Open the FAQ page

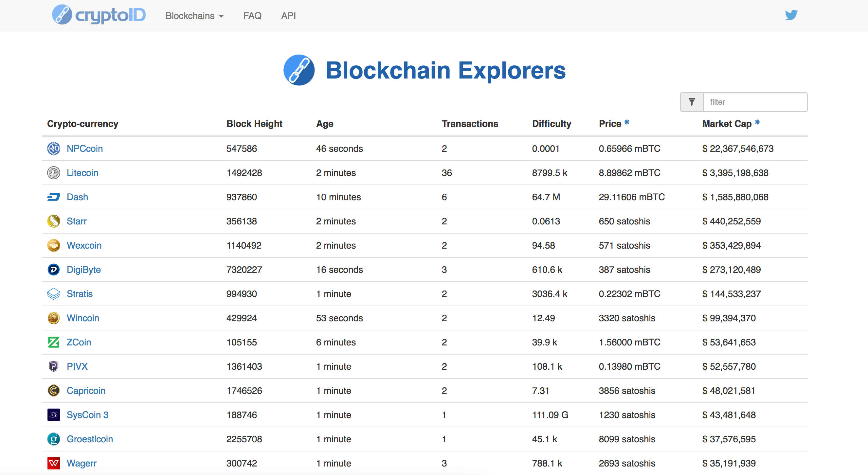coord(252,16)
